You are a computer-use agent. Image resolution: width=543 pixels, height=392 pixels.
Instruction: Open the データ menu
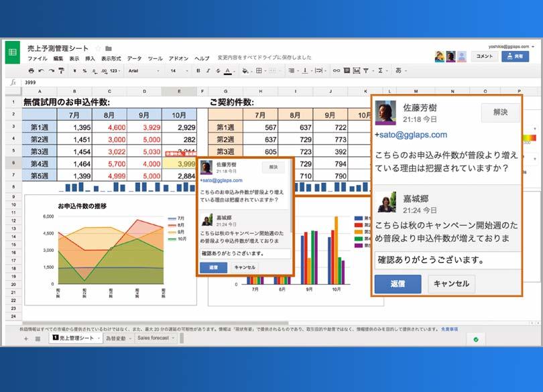[x=134, y=58]
